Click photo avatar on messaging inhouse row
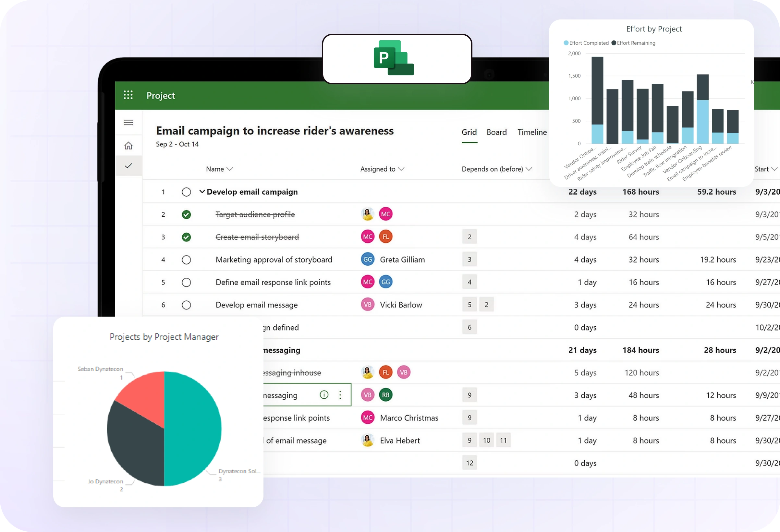This screenshot has height=532, width=780. [x=368, y=372]
